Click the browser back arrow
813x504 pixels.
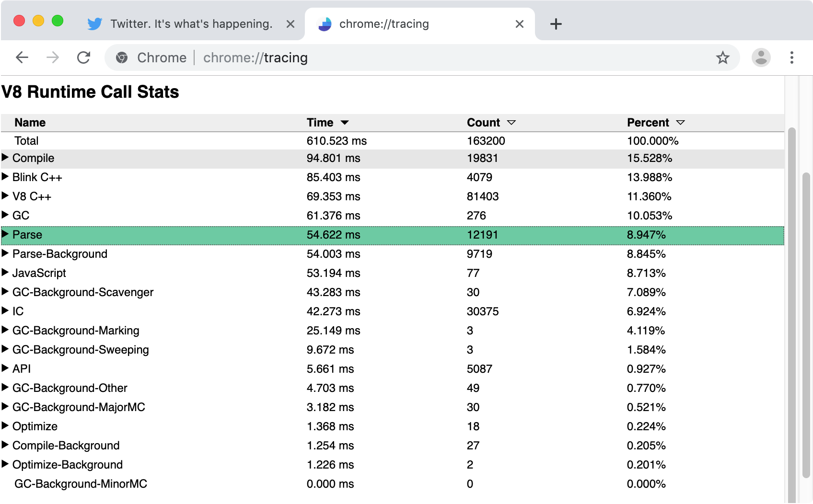coord(22,57)
